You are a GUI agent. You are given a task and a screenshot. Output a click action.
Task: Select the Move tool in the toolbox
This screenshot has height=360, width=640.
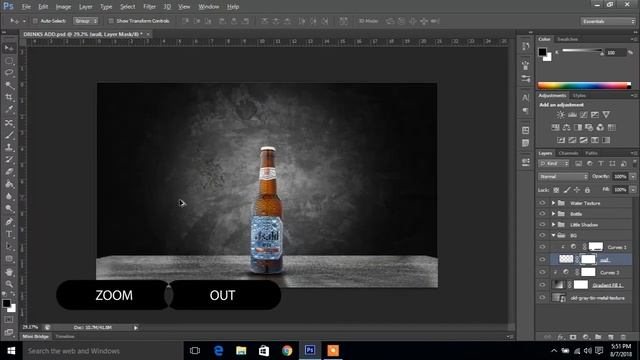(9, 49)
